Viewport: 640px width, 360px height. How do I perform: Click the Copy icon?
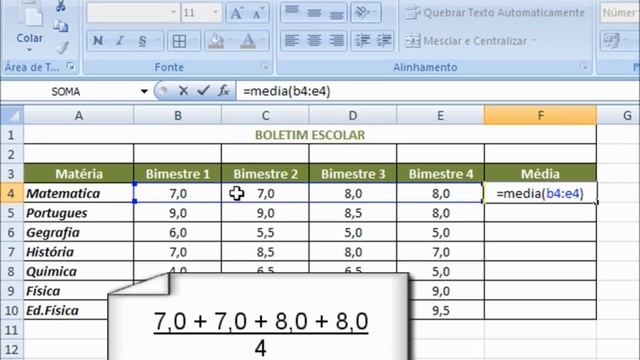point(61,27)
